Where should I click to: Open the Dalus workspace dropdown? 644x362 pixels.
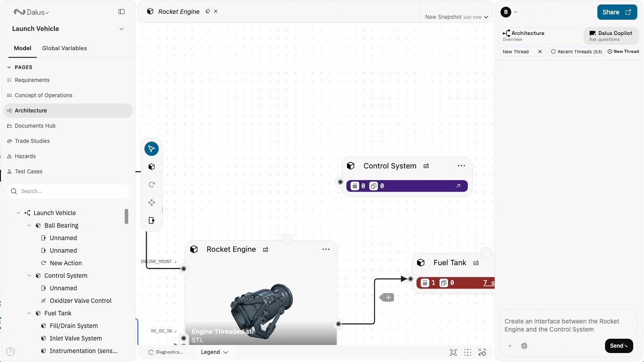[31, 12]
